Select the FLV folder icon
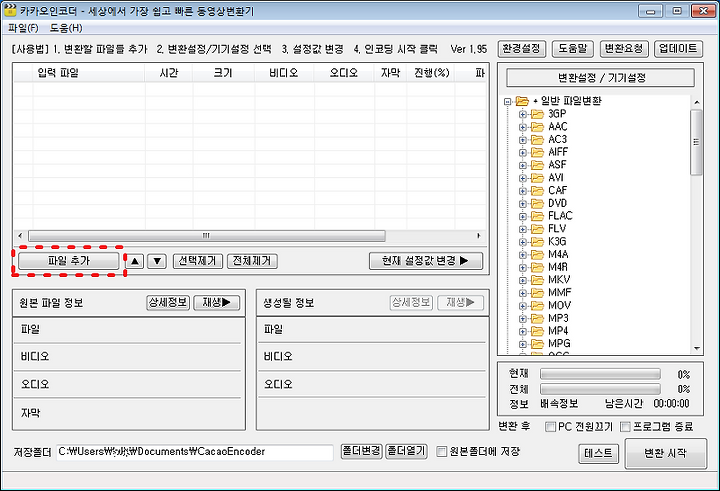720x491 pixels. pyautogui.click(x=537, y=229)
